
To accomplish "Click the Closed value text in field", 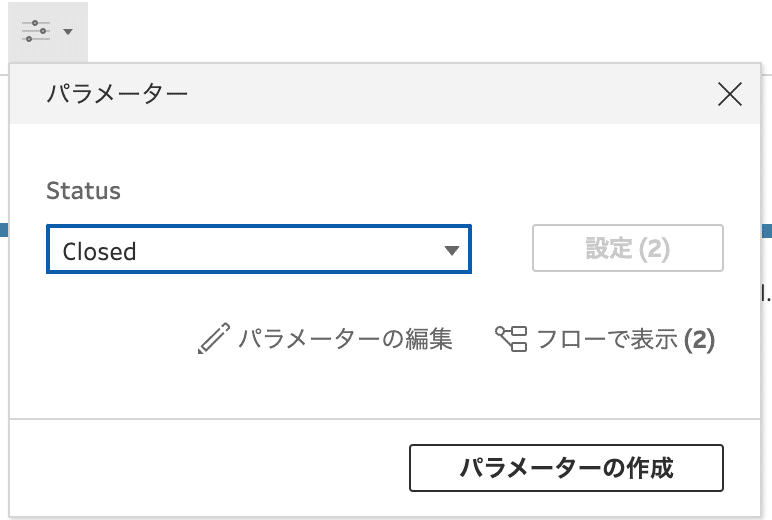I will tap(99, 251).
